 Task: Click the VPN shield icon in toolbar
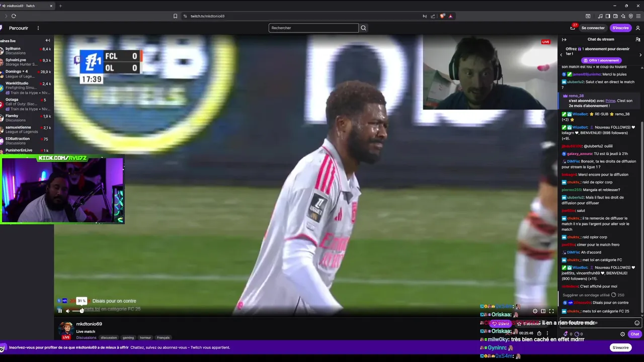[630, 16]
